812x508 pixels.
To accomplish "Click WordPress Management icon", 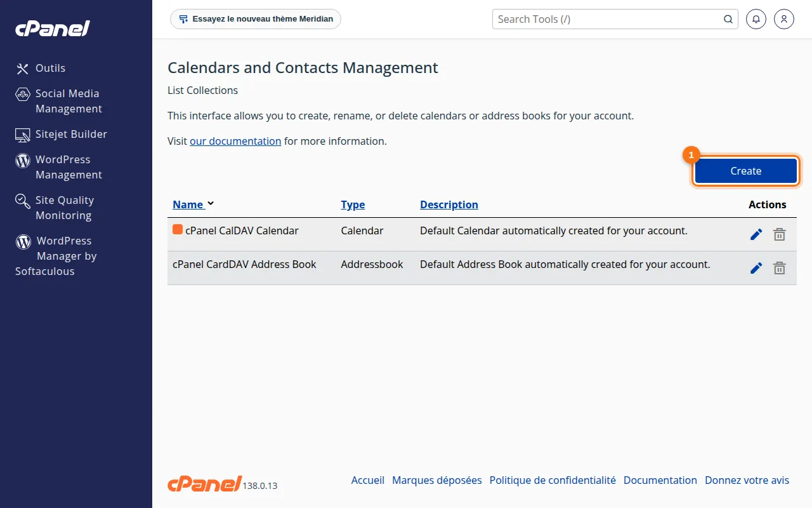I will [x=23, y=160].
